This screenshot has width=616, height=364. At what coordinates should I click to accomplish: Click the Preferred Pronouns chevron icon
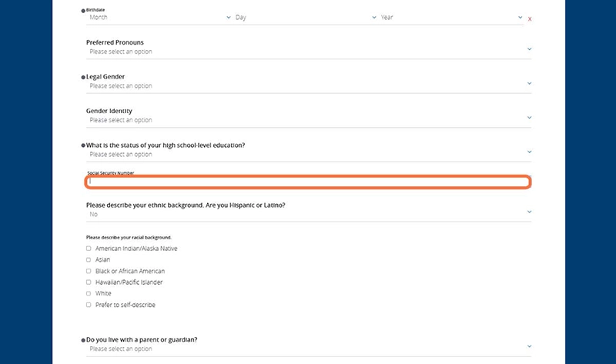[x=529, y=49]
